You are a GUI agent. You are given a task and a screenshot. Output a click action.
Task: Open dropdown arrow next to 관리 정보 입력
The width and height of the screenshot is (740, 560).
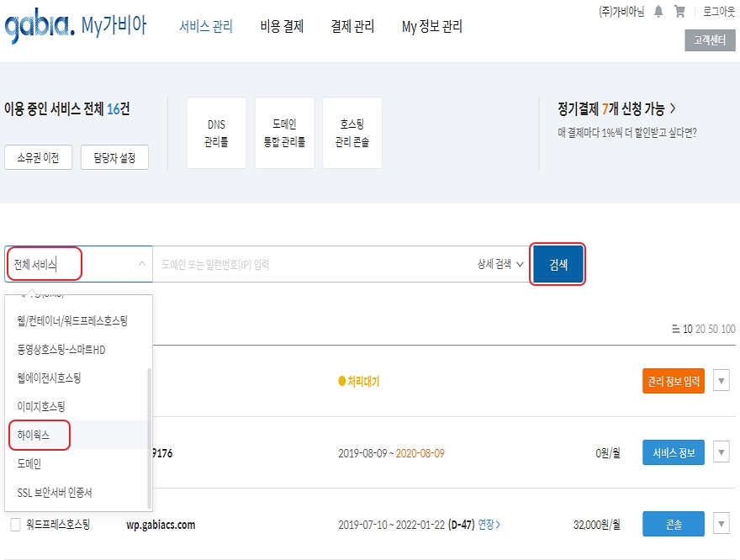[x=721, y=381]
